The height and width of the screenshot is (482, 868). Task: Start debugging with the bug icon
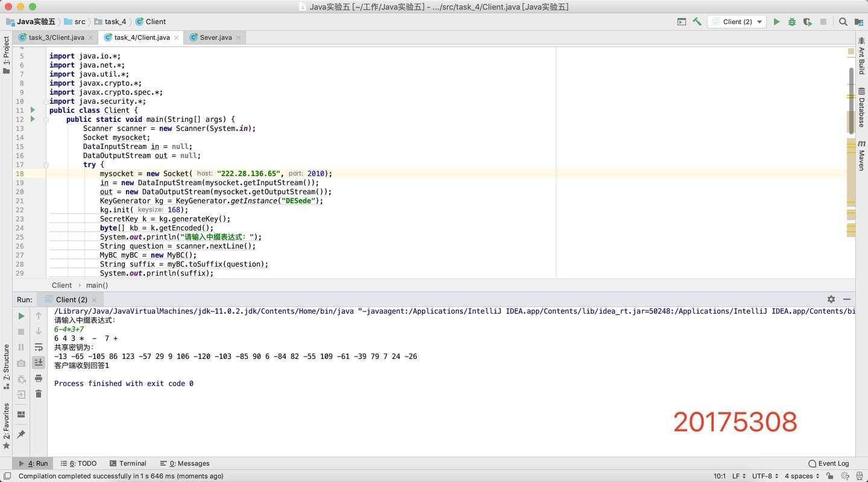tap(792, 22)
